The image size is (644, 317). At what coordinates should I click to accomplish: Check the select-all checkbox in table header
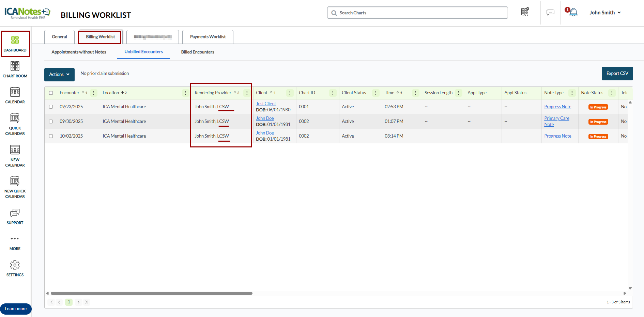51,93
